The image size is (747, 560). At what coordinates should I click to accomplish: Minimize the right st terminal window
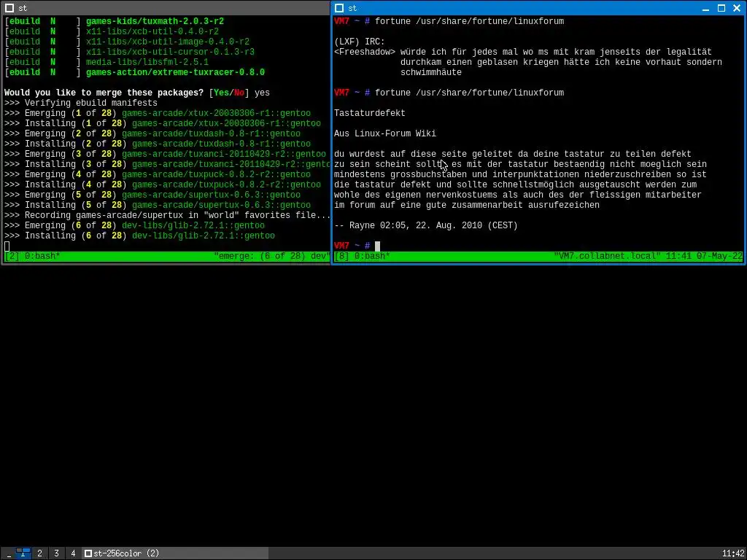click(706, 8)
